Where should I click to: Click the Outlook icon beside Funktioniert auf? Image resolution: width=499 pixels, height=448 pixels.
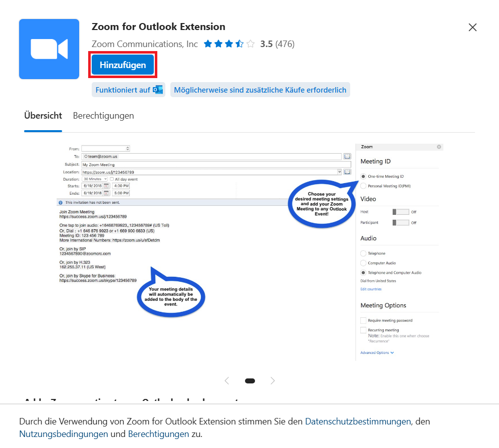pyautogui.click(x=158, y=90)
